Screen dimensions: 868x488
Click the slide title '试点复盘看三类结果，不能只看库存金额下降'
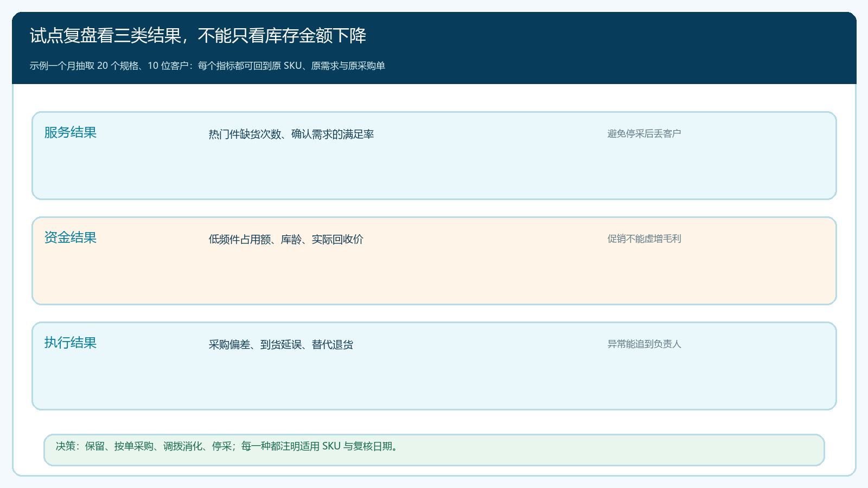click(x=198, y=36)
